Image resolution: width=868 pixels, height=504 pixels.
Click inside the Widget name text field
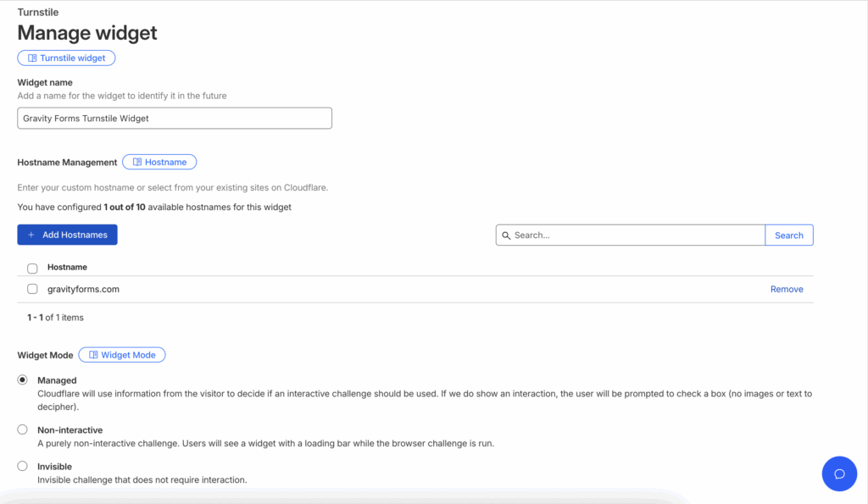click(x=174, y=118)
